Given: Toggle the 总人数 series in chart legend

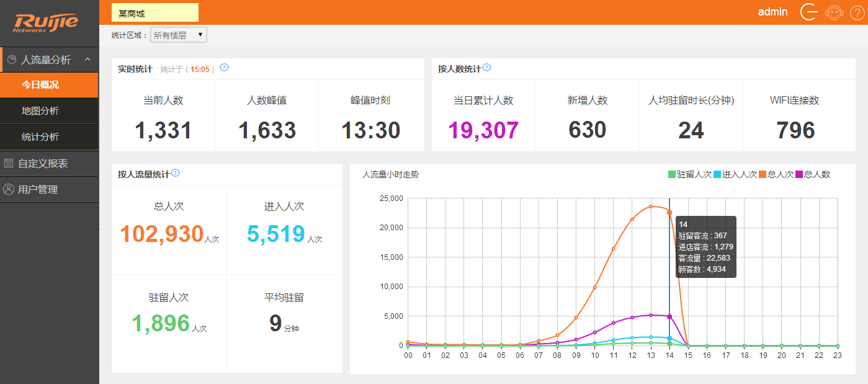Looking at the screenshot, I should pyautogui.click(x=812, y=175).
